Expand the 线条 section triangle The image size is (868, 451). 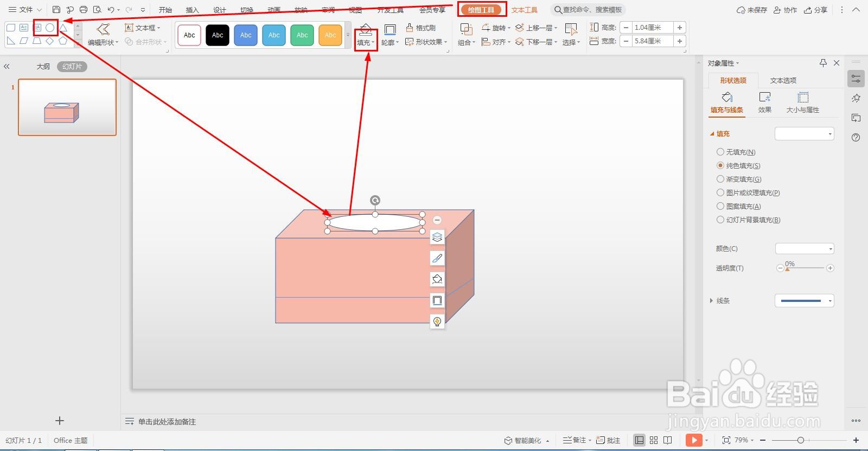(711, 301)
